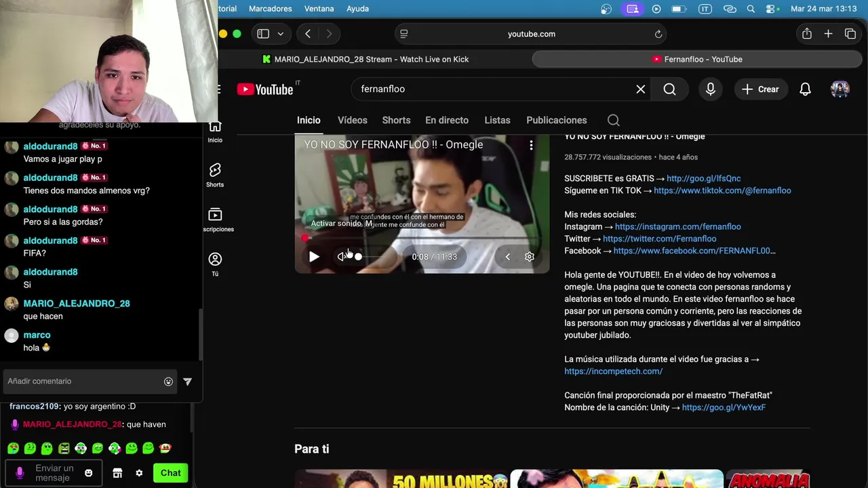Open the Ventana menu
Screen dimensions: 868x488
click(x=319, y=9)
